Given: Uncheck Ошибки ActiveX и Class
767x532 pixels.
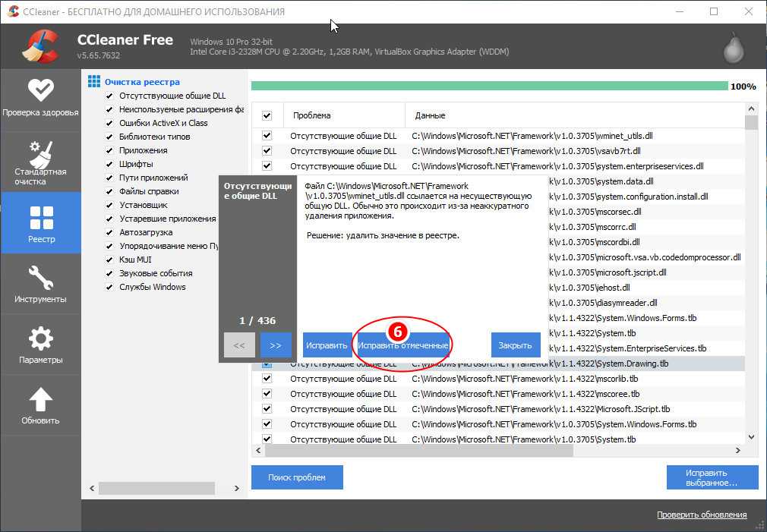Looking at the screenshot, I should pos(109,123).
